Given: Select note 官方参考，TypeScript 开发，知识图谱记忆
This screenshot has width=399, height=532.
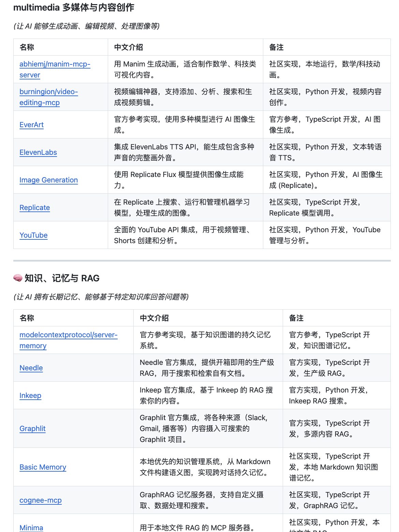Looking at the screenshot, I should click(x=329, y=340).
